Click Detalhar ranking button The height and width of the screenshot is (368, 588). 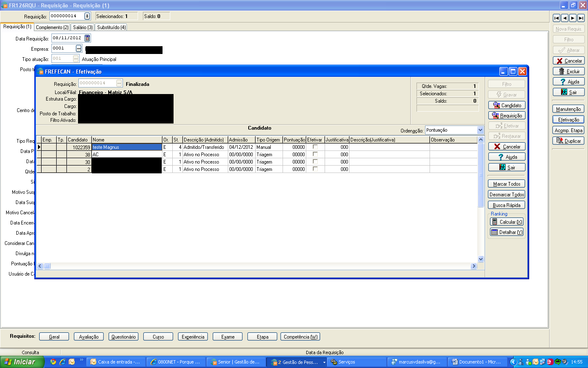click(506, 232)
